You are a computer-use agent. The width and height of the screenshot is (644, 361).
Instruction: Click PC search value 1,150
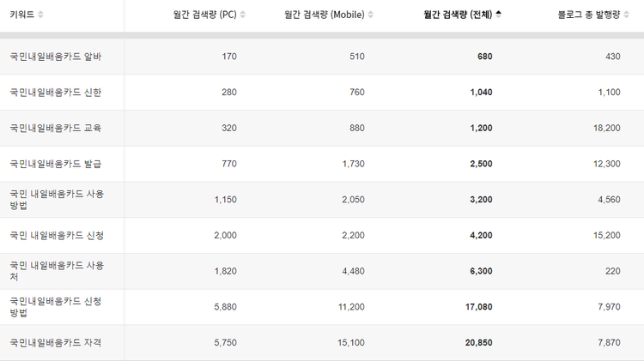tap(226, 200)
